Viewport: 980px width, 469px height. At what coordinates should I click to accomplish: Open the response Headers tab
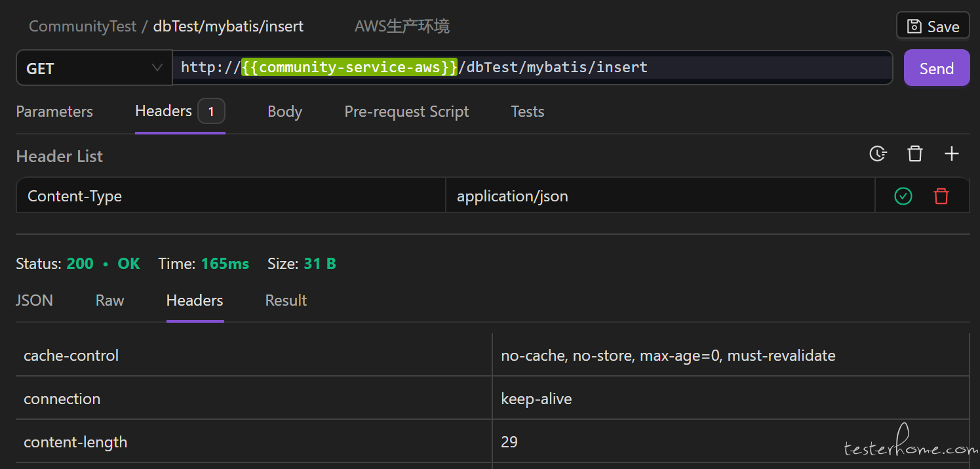point(195,300)
